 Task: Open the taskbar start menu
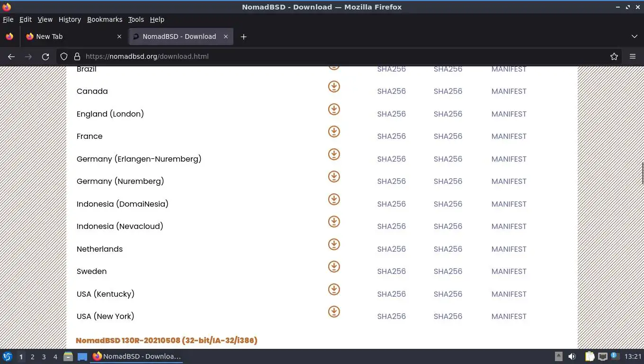pyautogui.click(x=8, y=356)
